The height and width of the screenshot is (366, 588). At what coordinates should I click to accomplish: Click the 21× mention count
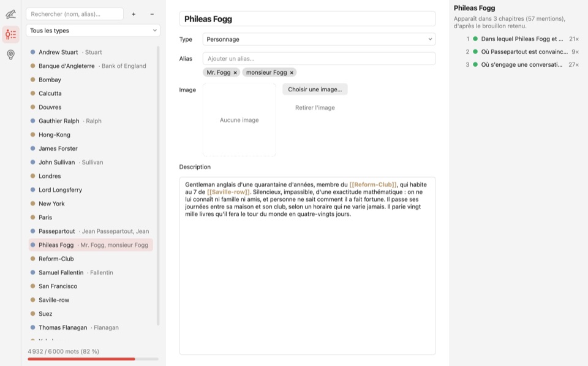point(574,39)
